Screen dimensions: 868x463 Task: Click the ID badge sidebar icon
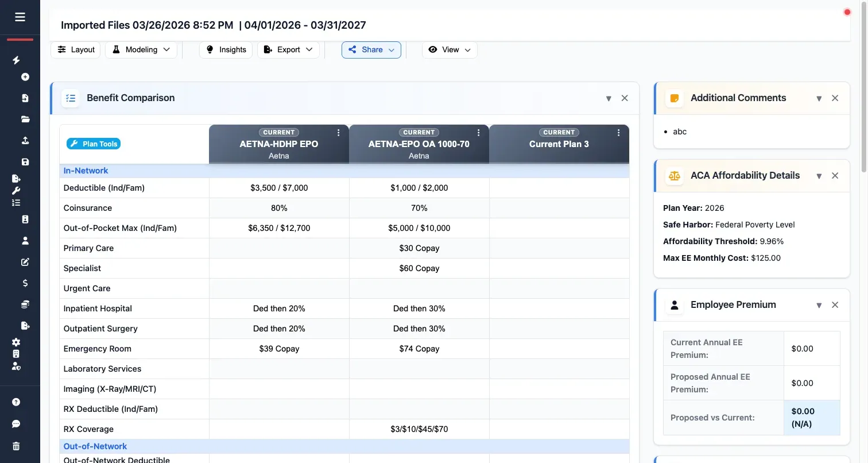click(x=25, y=219)
